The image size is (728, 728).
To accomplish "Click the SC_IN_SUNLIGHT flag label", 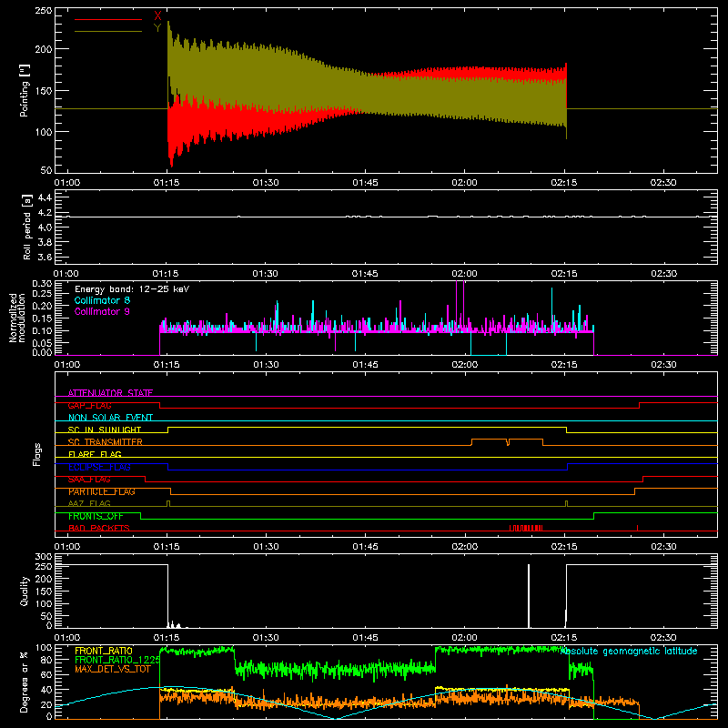I will point(105,430).
